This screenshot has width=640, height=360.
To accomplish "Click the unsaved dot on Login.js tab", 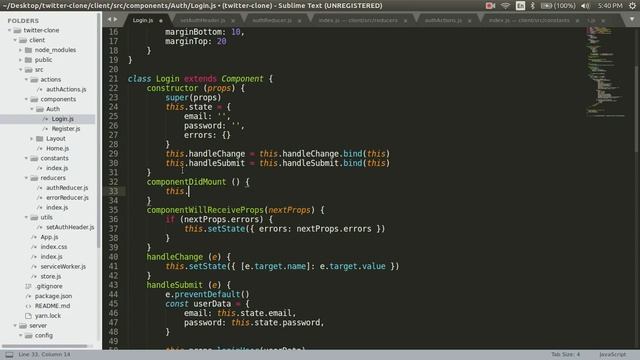I will point(161,20).
